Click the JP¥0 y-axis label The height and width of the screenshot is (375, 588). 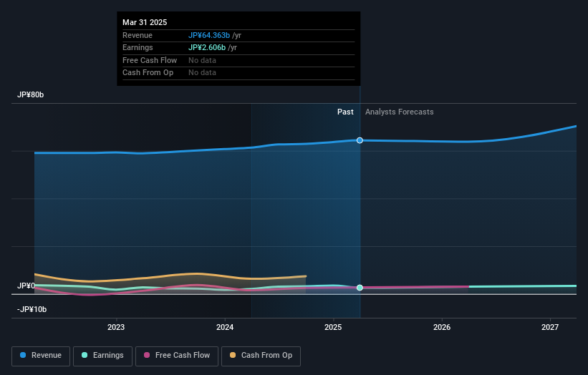(x=26, y=286)
